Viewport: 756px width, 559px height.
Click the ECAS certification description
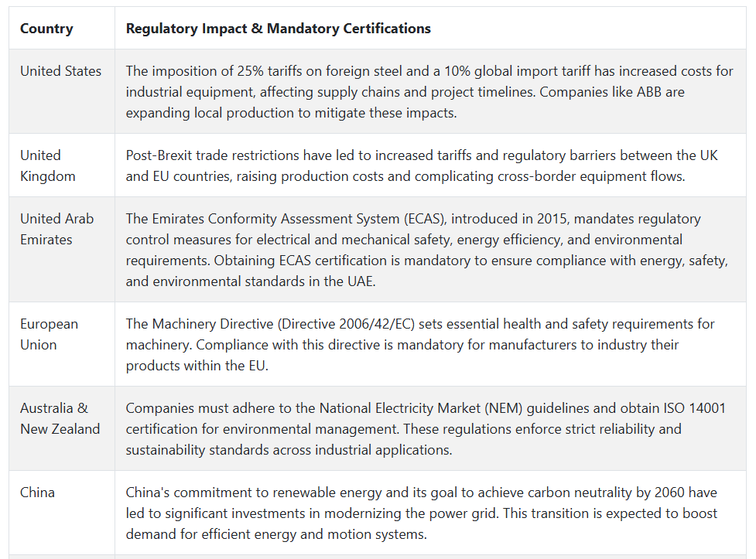(426, 250)
